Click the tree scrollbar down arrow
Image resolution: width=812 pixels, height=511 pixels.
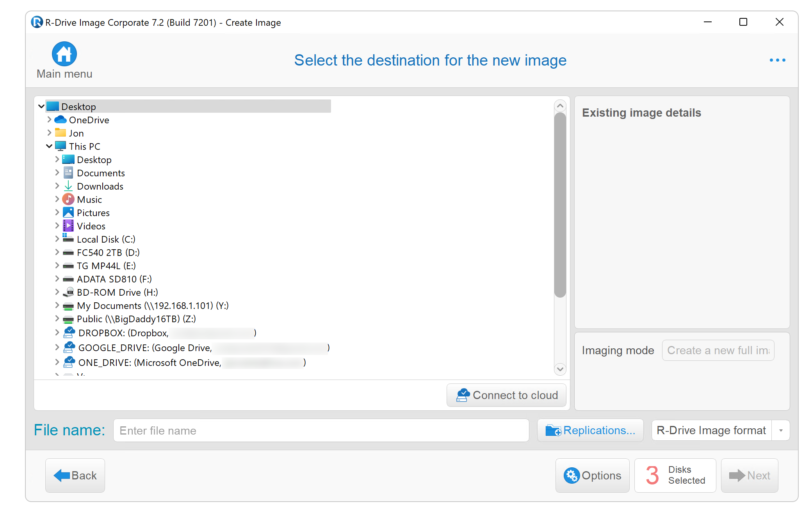[x=560, y=369]
